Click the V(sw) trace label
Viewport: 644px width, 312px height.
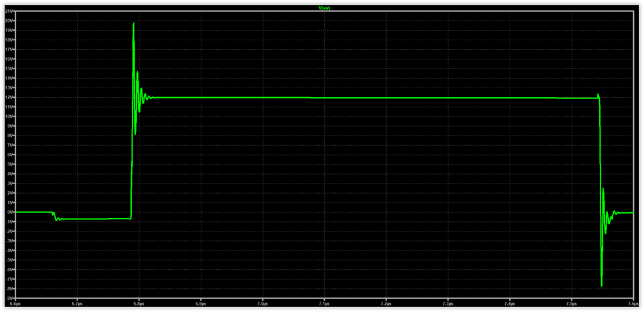pos(324,8)
